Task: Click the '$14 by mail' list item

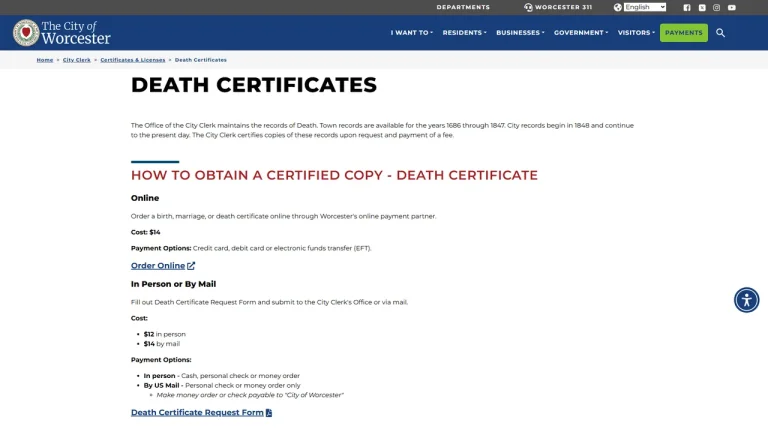Action: coord(162,344)
